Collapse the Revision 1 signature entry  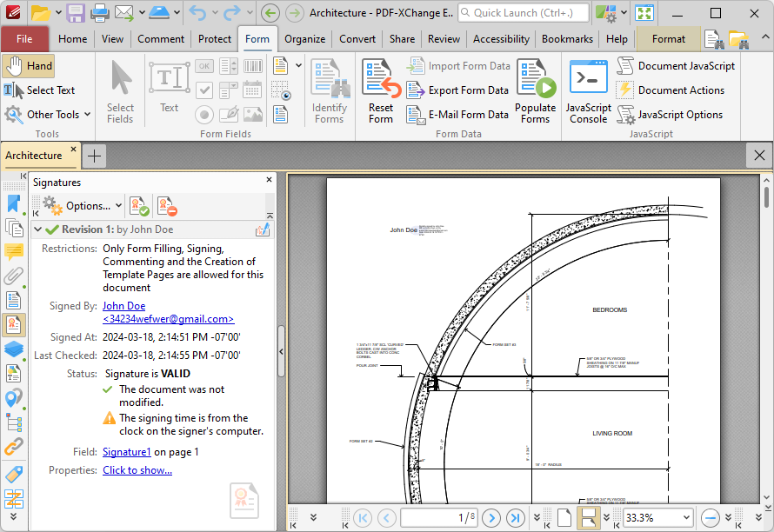click(x=38, y=229)
